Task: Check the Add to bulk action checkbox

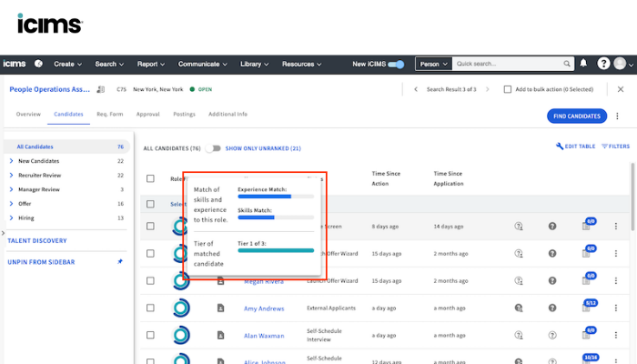Action: point(508,89)
